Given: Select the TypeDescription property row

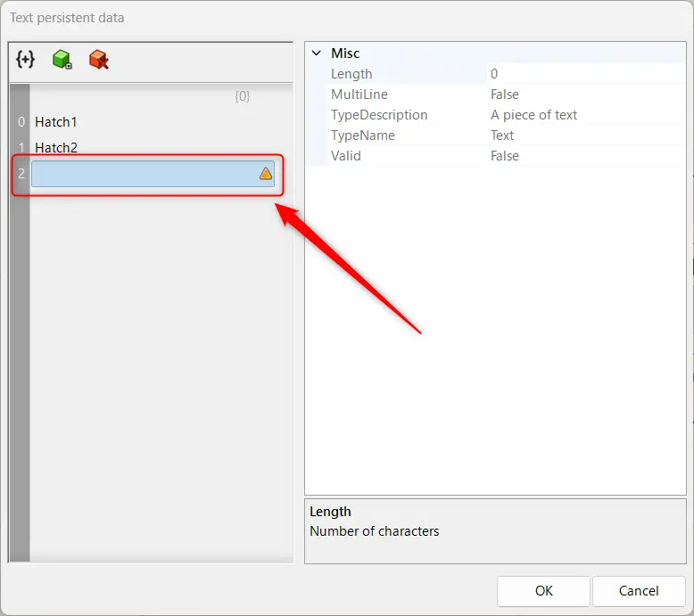Looking at the screenshot, I should (379, 115).
